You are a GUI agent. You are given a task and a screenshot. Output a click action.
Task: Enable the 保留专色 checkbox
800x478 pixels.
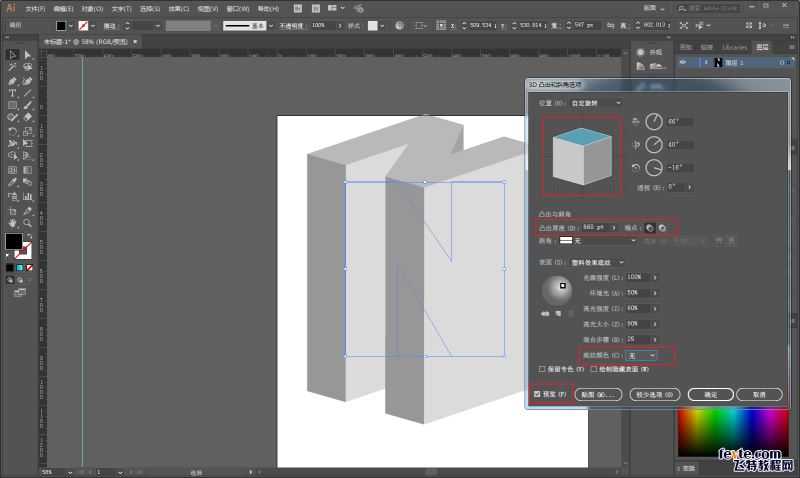tap(542, 369)
